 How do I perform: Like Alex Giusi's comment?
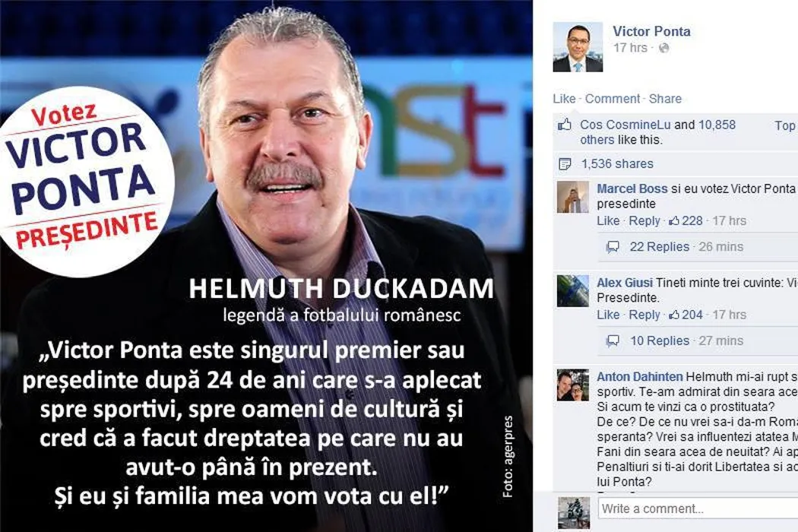pyautogui.click(x=608, y=315)
